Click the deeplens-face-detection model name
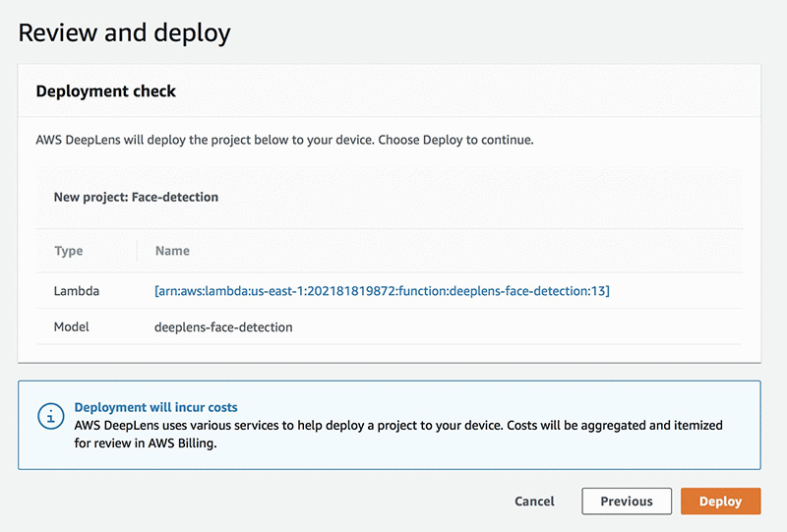This screenshot has width=787, height=532. point(223,326)
